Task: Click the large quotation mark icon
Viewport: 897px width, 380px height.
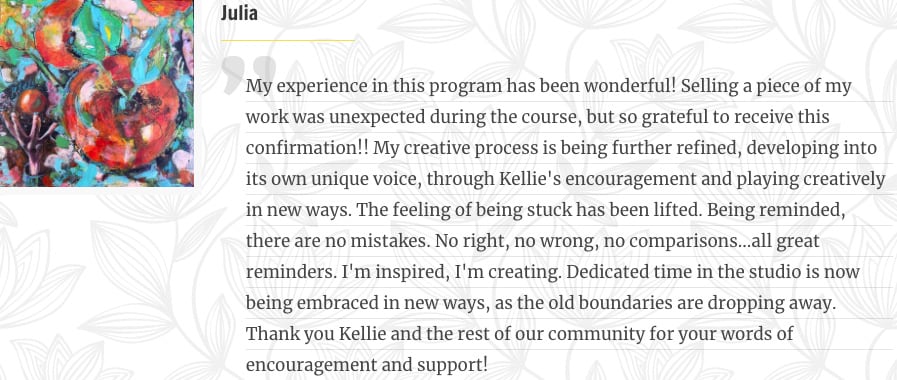Action: point(249,74)
